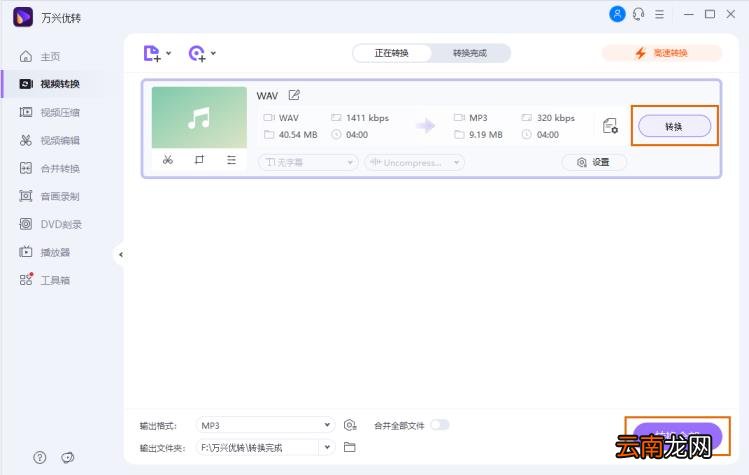Maximize the 万兴优转 window
Image resolution: width=749 pixels, height=475 pixels.
(x=710, y=14)
